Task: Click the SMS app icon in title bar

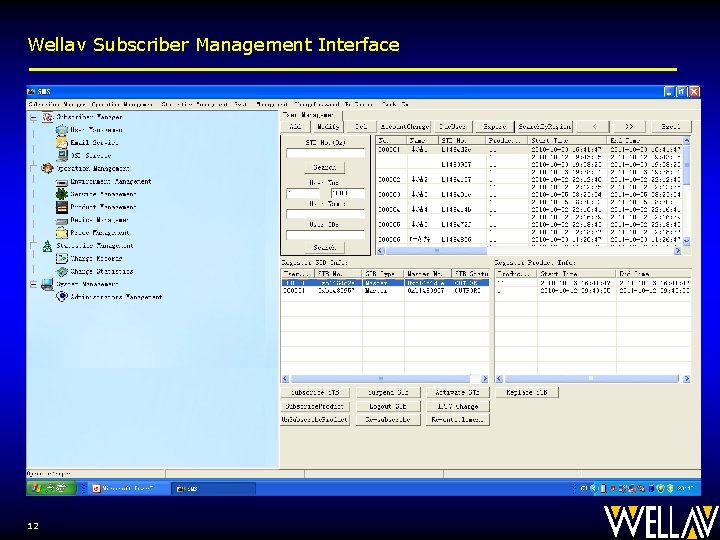Action: click(32, 91)
